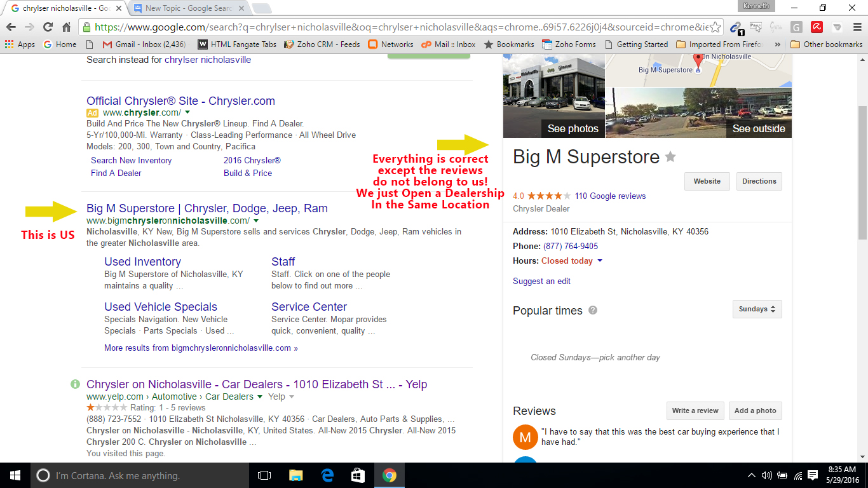This screenshot has width=868, height=488.
Task: Open the Action Center notification icon
Action: point(813,475)
